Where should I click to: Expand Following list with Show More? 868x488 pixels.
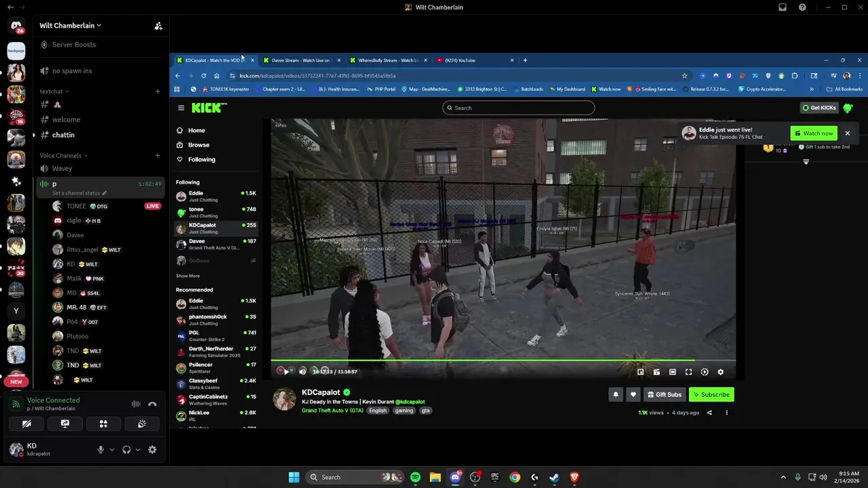pos(188,276)
